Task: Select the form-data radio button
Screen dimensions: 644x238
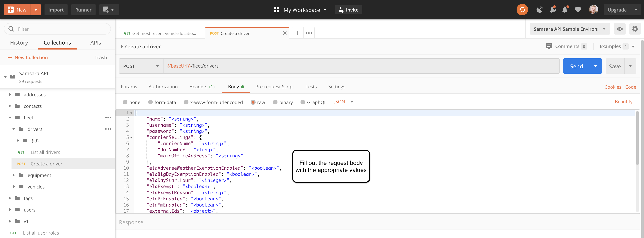Action: (x=150, y=102)
